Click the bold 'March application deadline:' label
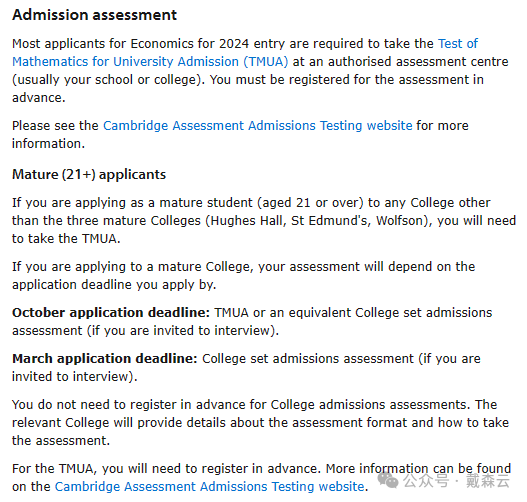Screen dimensions: 527x502 [x=105, y=359]
